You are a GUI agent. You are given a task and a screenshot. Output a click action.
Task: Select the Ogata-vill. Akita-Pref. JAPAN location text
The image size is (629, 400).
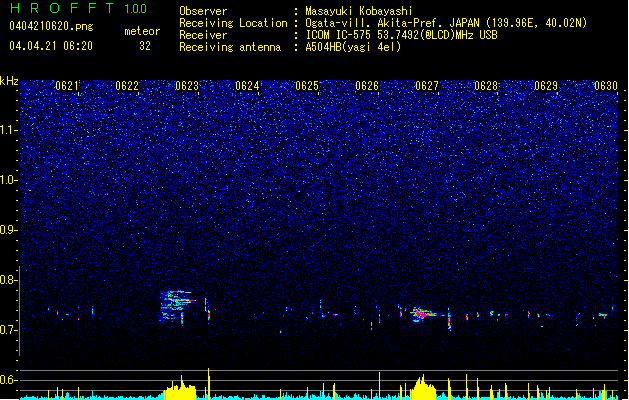click(446, 23)
